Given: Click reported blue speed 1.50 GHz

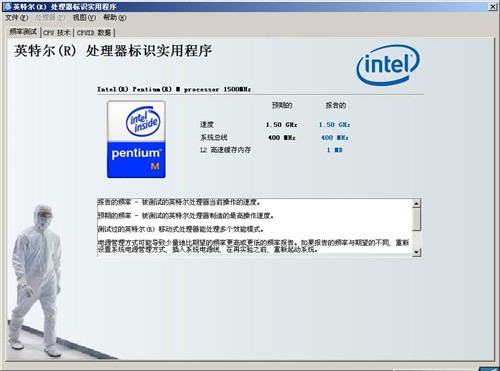Looking at the screenshot, I should [334, 125].
